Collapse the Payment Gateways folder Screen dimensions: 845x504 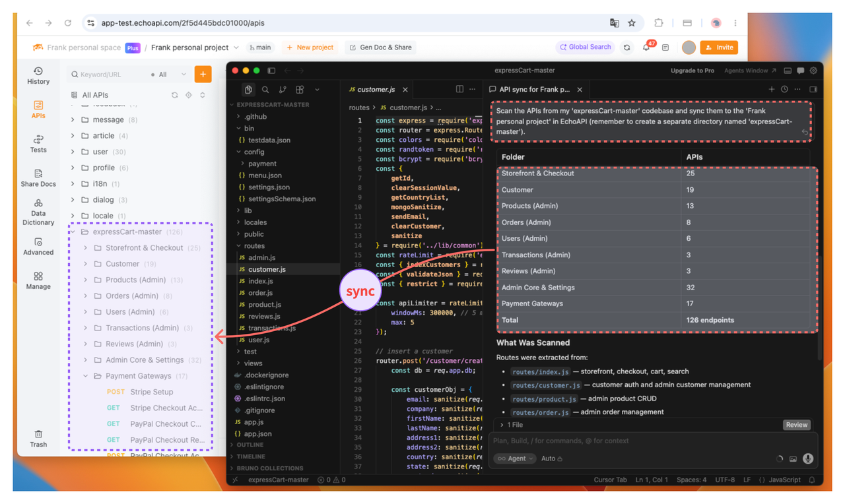tap(86, 376)
